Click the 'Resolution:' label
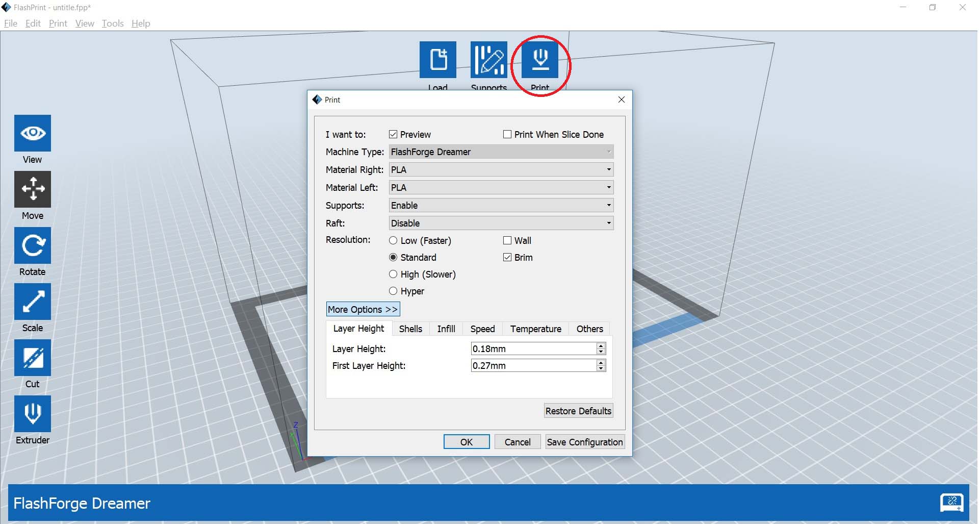This screenshot has width=980, height=524. pos(348,240)
